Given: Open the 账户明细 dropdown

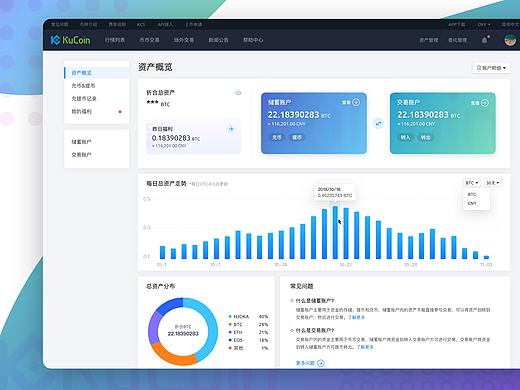Looking at the screenshot, I should [491, 68].
